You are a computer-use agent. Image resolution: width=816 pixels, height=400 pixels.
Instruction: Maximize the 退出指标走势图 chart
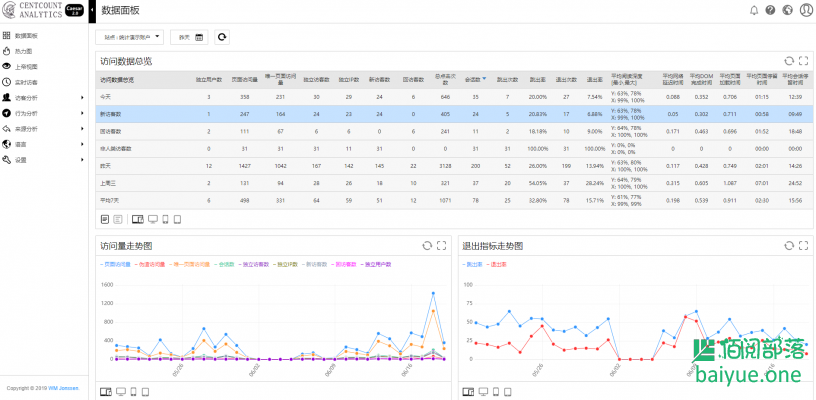[804, 246]
